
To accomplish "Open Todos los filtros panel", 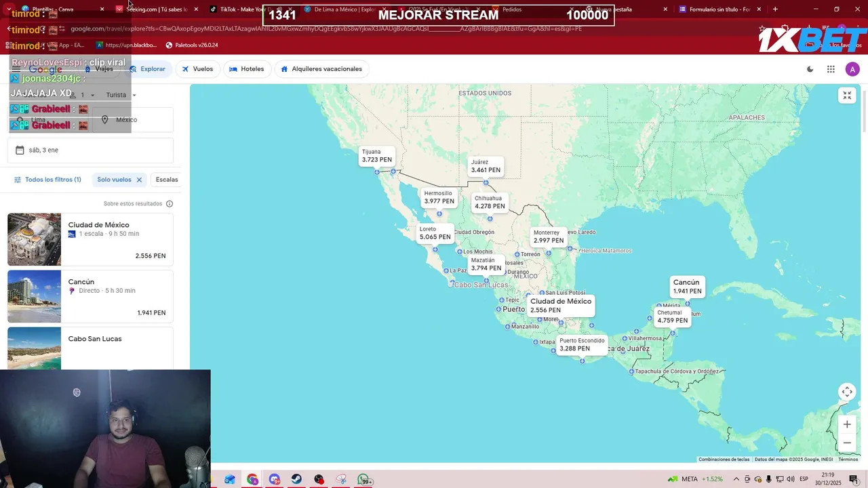I will [x=47, y=180].
